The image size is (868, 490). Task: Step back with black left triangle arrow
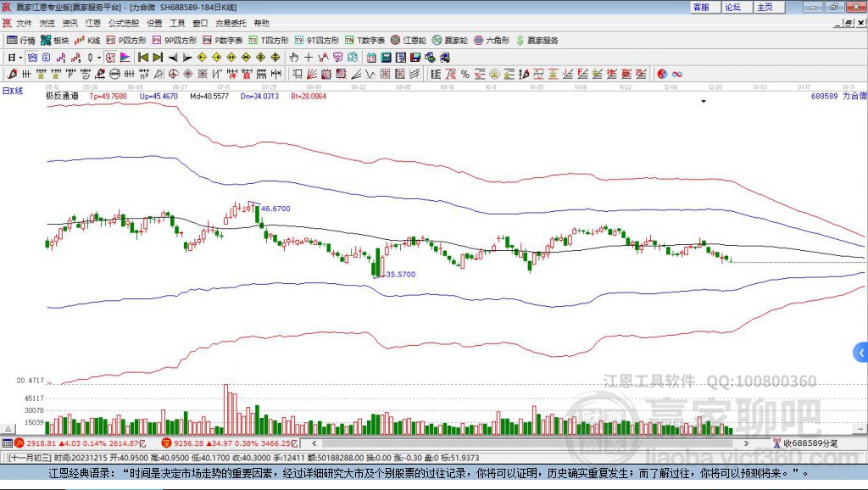(173, 57)
